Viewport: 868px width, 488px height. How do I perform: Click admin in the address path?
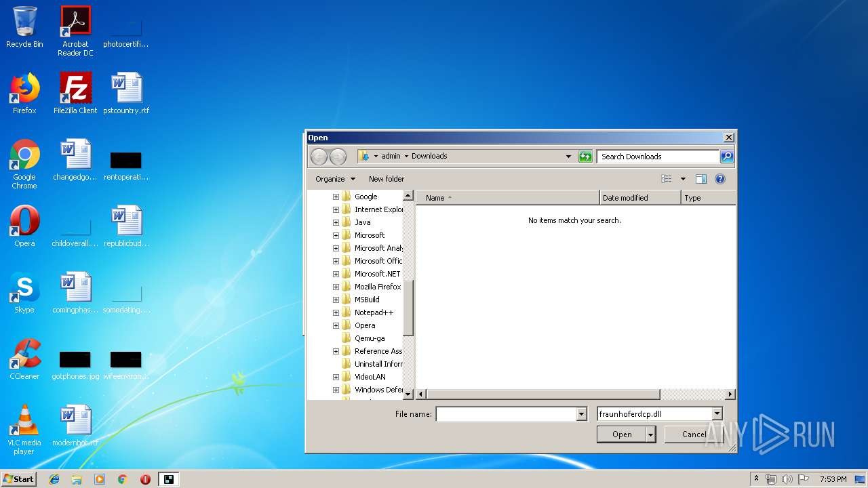[391, 156]
